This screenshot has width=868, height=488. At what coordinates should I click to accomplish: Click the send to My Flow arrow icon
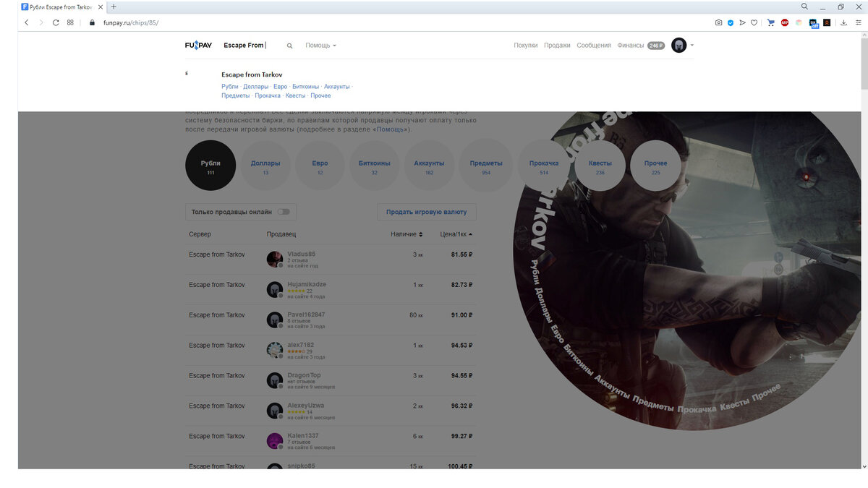coord(742,22)
